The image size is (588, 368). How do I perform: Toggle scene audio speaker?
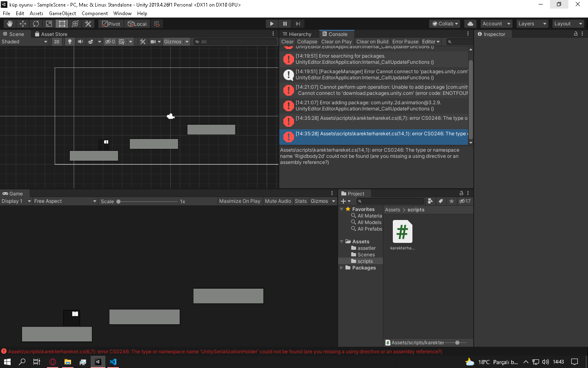click(x=80, y=42)
